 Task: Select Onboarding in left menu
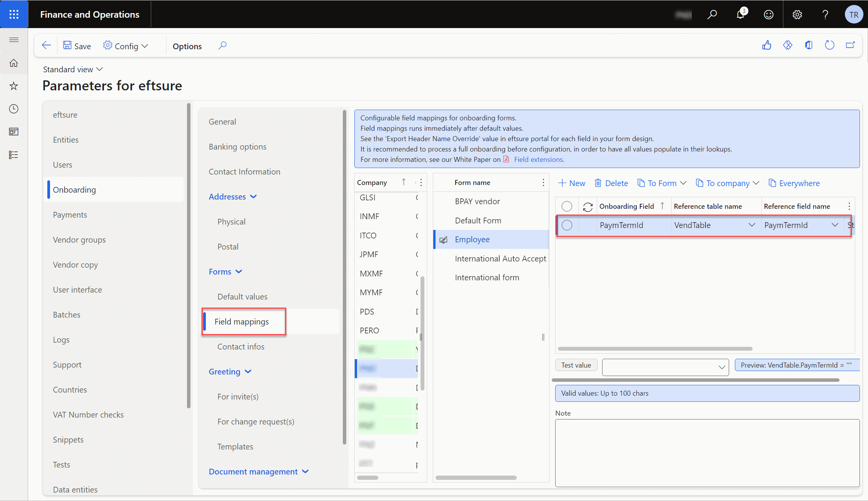pos(115,190)
